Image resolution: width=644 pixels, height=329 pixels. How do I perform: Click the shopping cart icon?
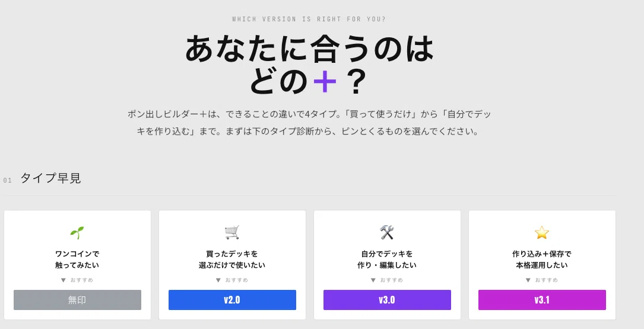(x=232, y=232)
